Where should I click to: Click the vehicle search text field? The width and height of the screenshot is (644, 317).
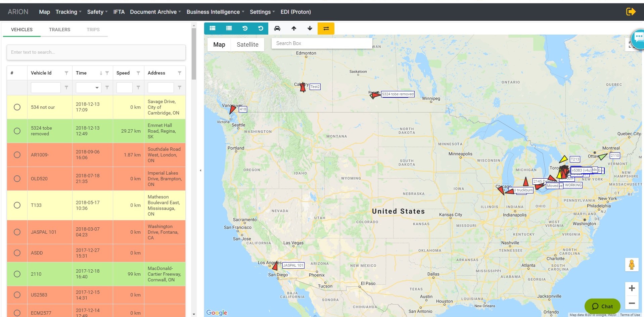[x=96, y=52]
